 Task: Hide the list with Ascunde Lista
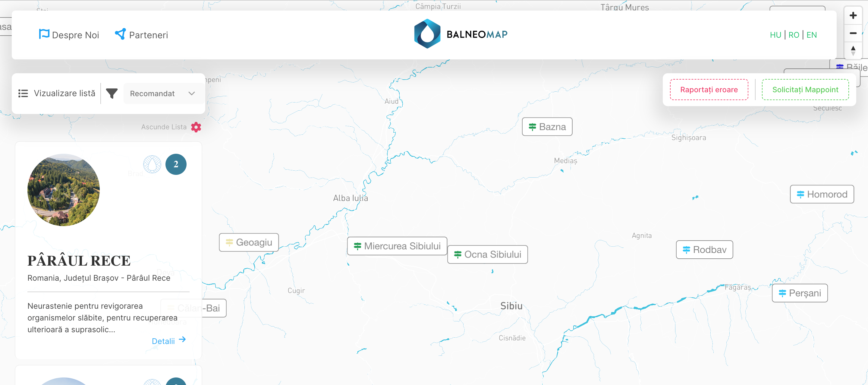(164, 127)
